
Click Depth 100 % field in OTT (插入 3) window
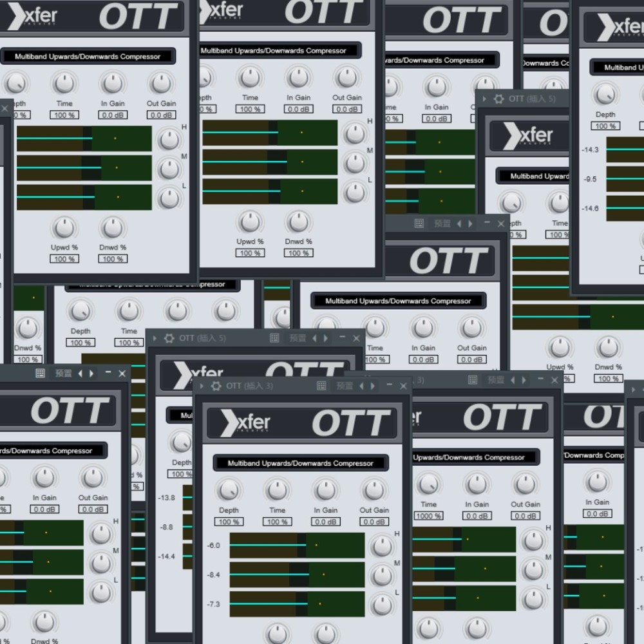(x=229, y=522)
